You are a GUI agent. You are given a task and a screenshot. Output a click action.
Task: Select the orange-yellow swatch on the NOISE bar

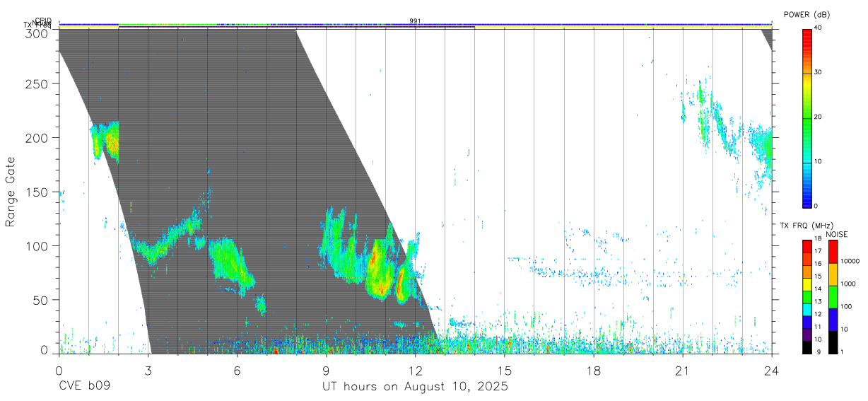[833, 274]
